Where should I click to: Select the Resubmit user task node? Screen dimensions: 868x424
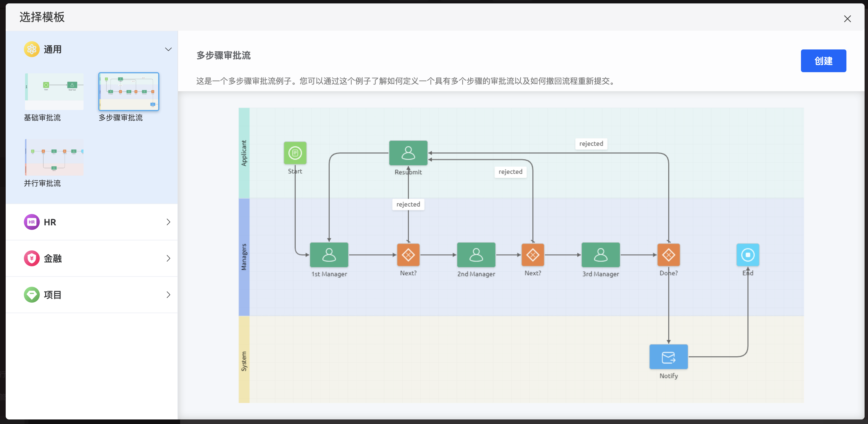pyautogui.click(x=408, y=153)
